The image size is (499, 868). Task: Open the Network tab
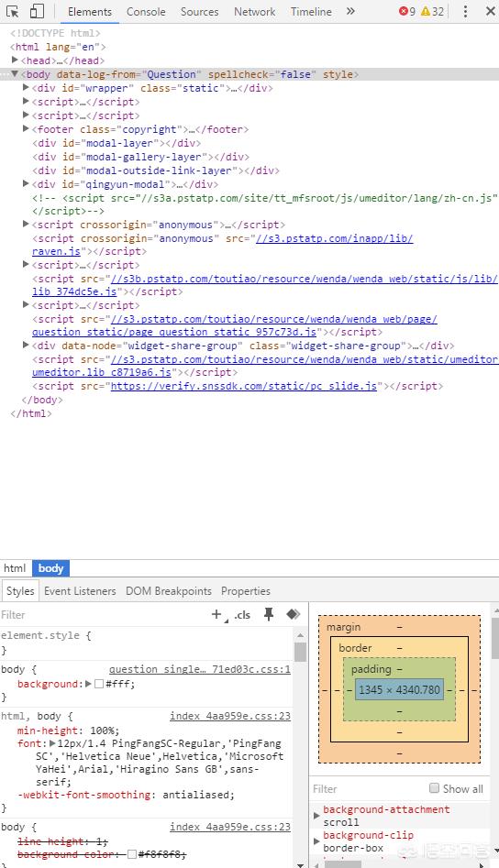point(254,12)
